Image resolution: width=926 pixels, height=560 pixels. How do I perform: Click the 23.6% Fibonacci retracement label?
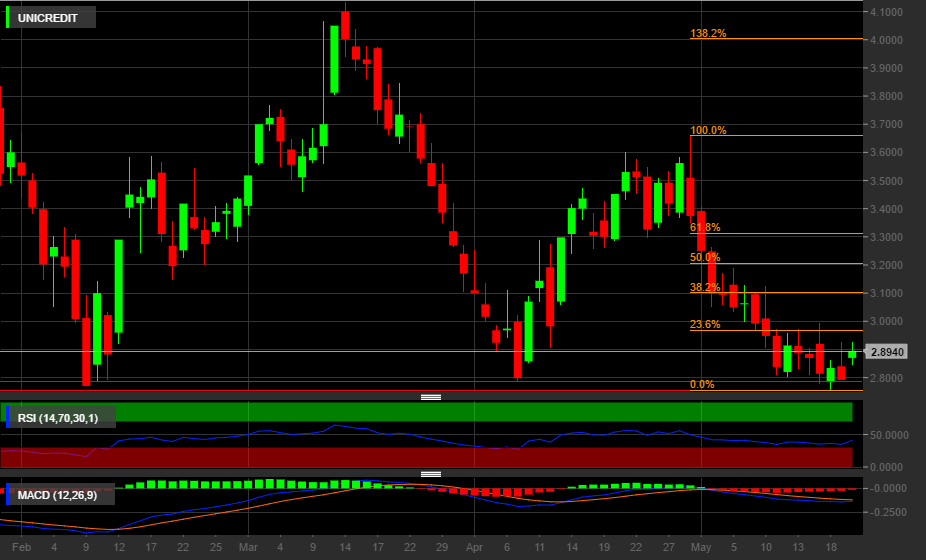(x=704, y=324)
